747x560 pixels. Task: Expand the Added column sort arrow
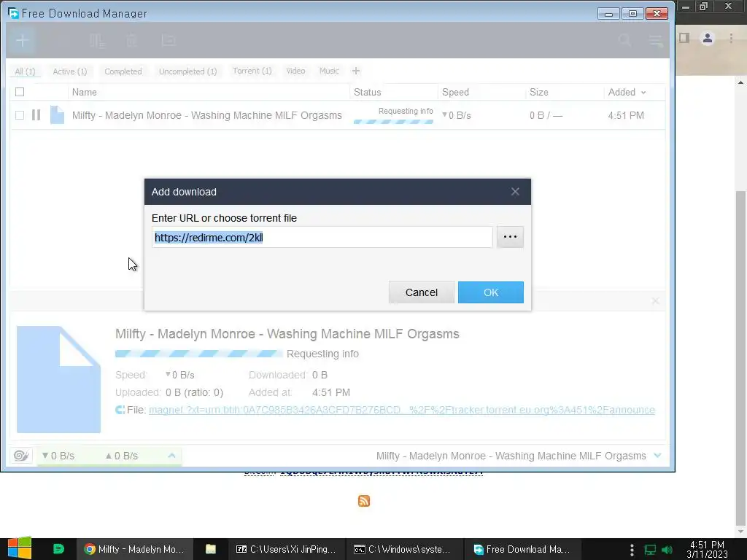pyautogui.click(x=643, y=93)
